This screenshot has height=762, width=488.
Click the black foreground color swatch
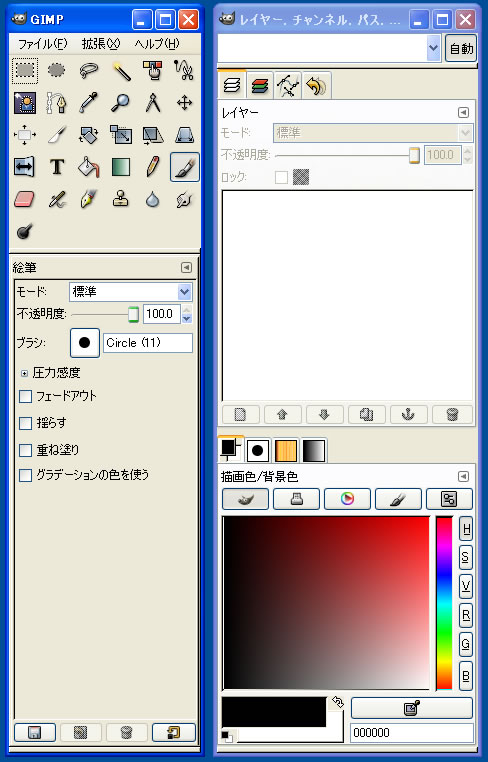274,712
